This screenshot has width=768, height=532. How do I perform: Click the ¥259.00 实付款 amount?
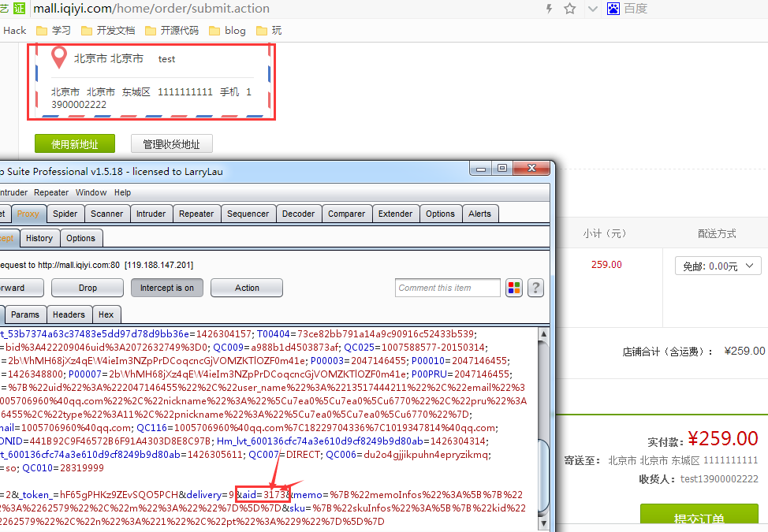tap(723, 438)
